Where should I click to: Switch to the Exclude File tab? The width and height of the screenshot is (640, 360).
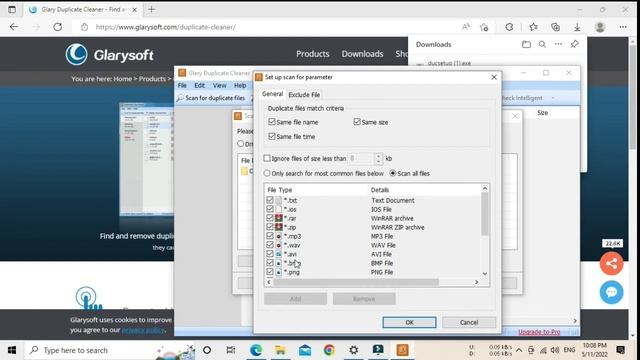coord(304,95)
